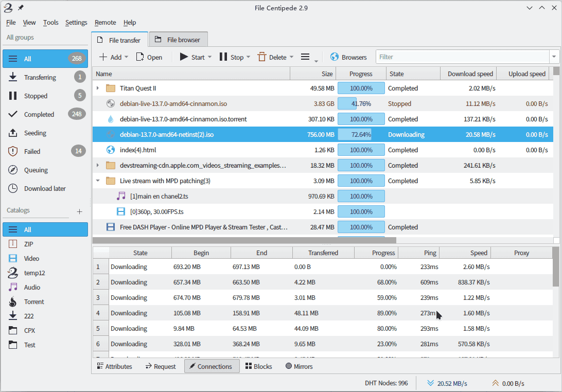Select the 222 catalog
562x392 pixels.
click(45, 316)
